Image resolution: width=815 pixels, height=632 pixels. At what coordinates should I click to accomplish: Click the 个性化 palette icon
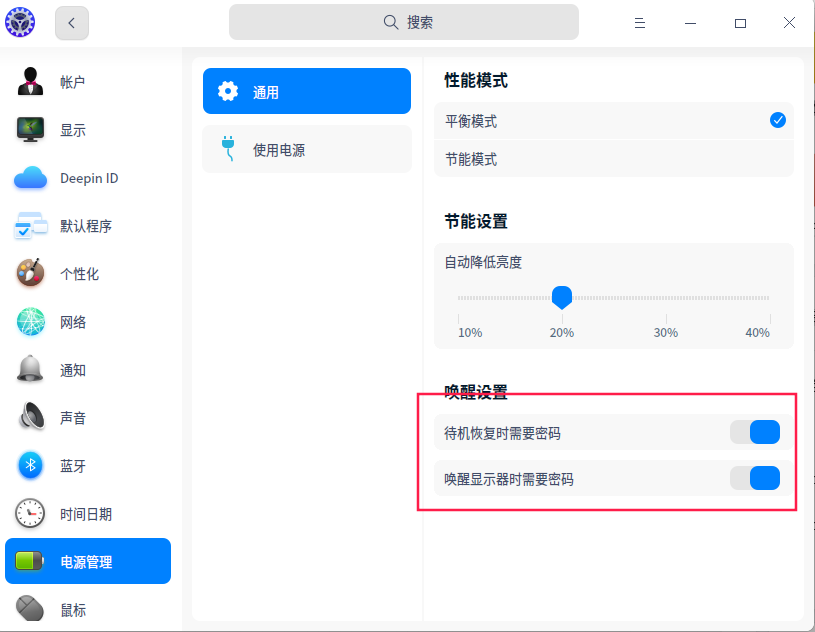pyautogui.click(x=30, y=273)
